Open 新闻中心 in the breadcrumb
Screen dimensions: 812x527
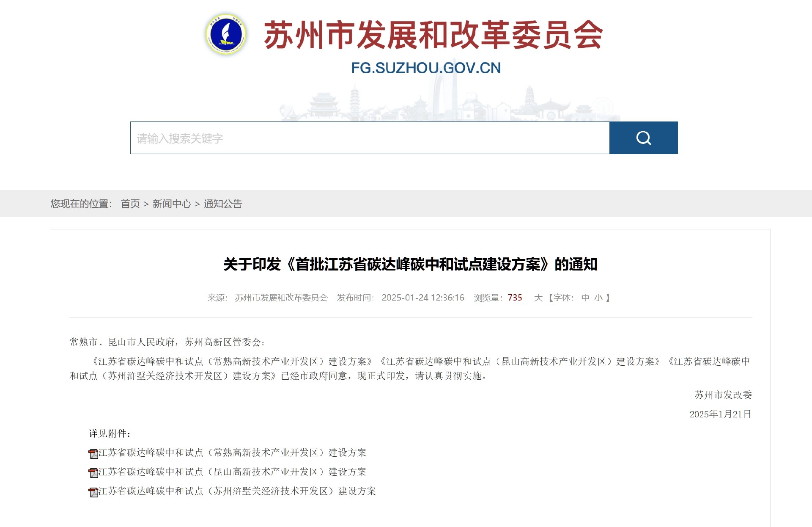(171, 204)
